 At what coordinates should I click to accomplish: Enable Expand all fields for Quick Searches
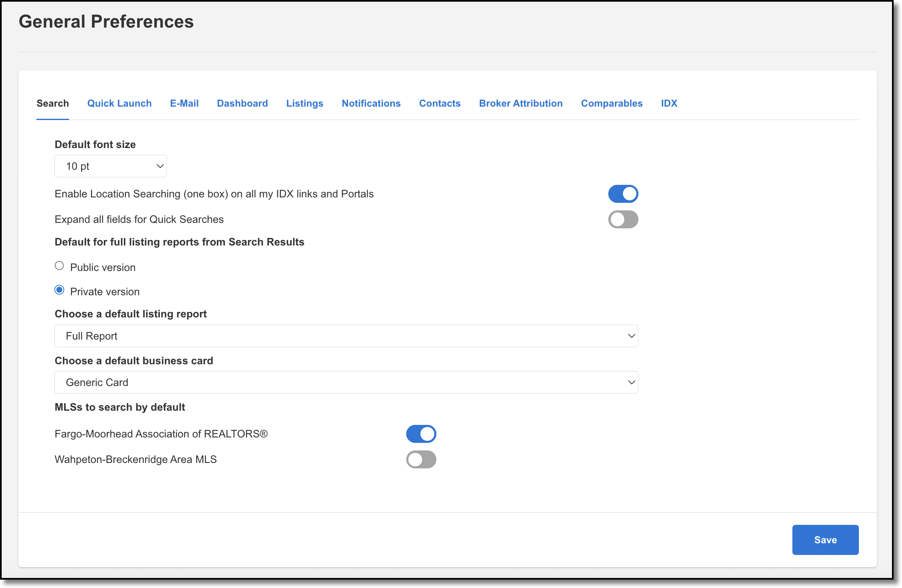[x=623, y=220]
